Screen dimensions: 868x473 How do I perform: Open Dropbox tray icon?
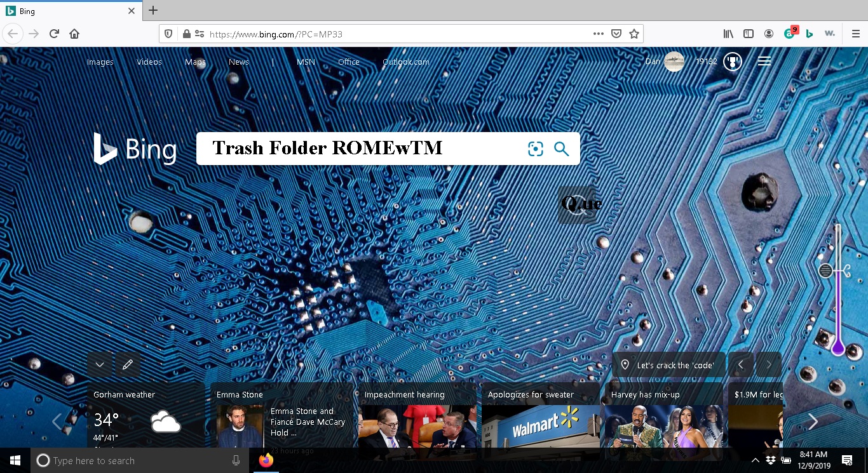click(x=771, y=460)
